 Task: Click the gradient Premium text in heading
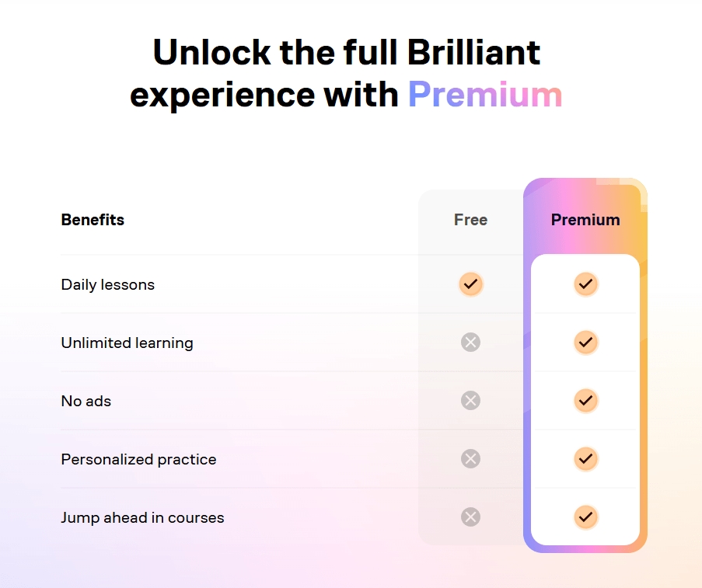click(x=485, y=94)
